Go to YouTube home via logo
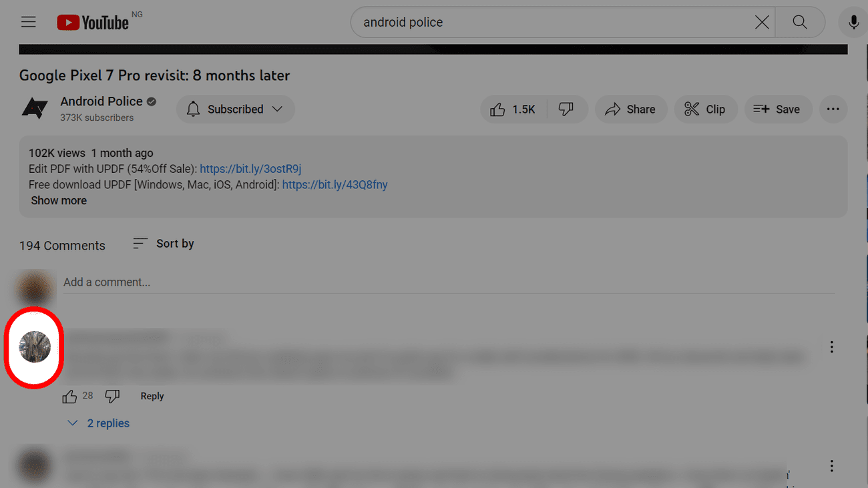The width and height of the screenshot is (868, 488). click(93, 22)
